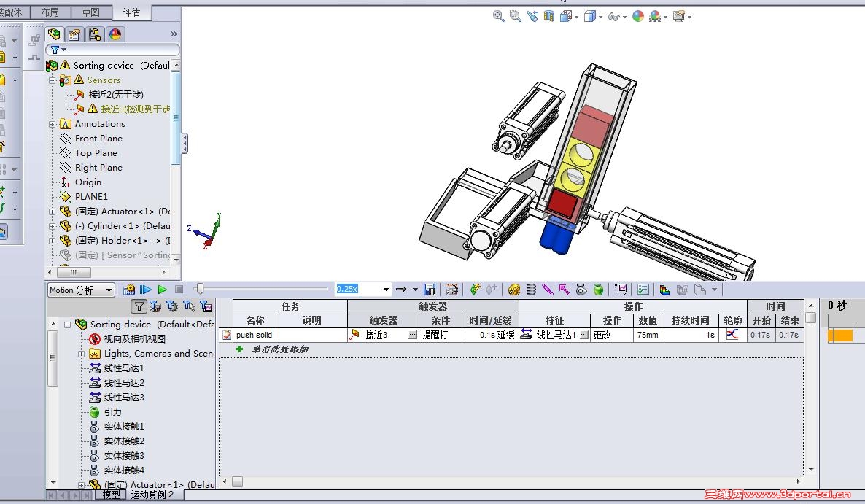The height and width of the screenshot is (504, 865).
Task: Open the DisplayManager color wheel tab
Action: (115, 34)
